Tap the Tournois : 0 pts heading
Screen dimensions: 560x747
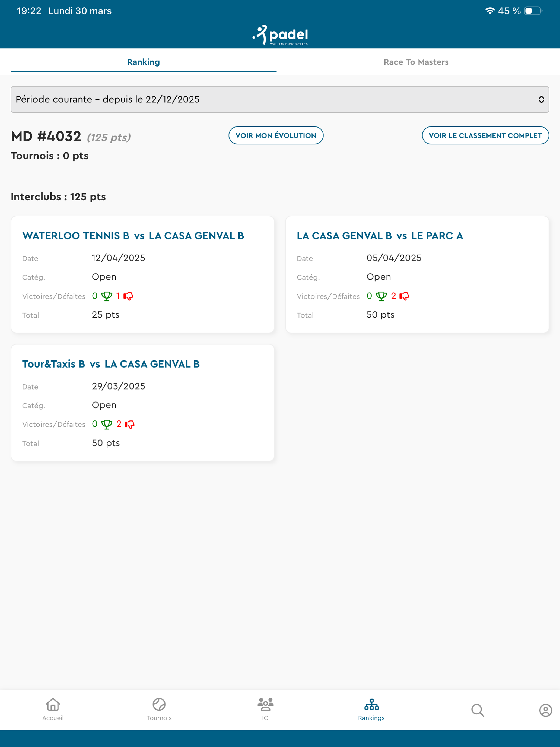[x=50, y=156]
